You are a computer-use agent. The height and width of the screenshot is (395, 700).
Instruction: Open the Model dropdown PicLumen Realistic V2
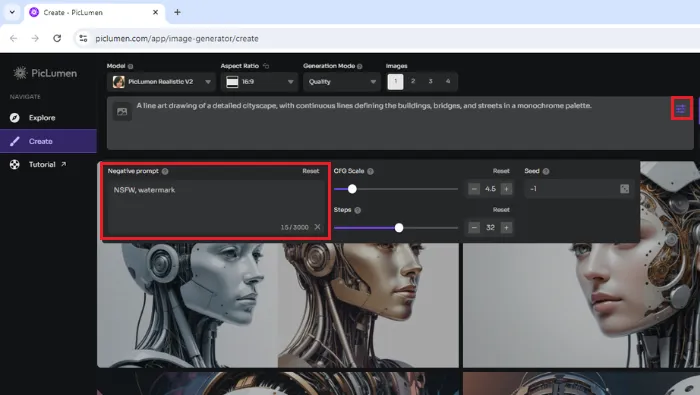(161, 82)
